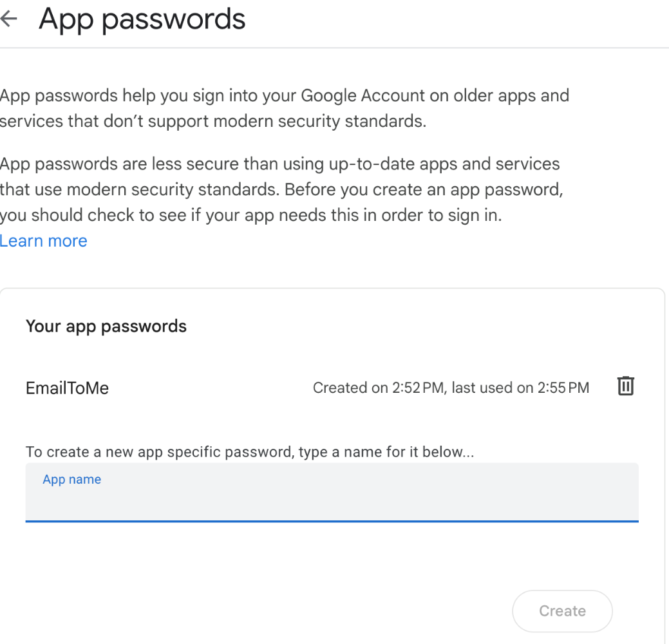Click the divider line under the page title
The width and height of the screenshot is (669, 644).
click(334, 48)
